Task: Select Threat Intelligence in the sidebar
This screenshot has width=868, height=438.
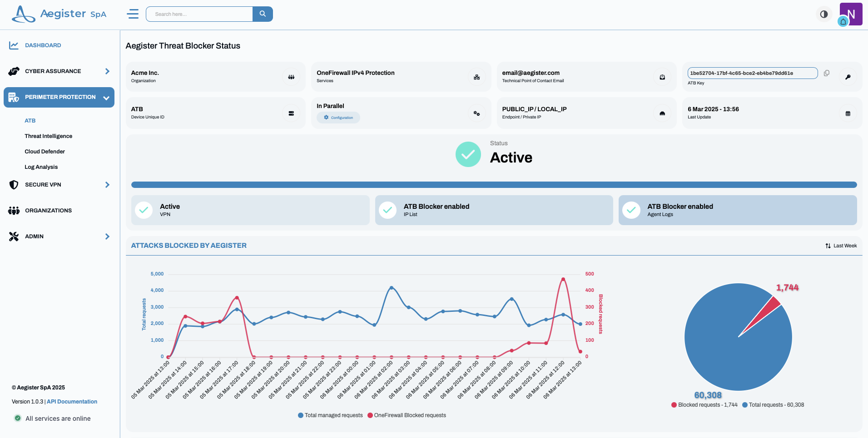Action: point(49,136)
